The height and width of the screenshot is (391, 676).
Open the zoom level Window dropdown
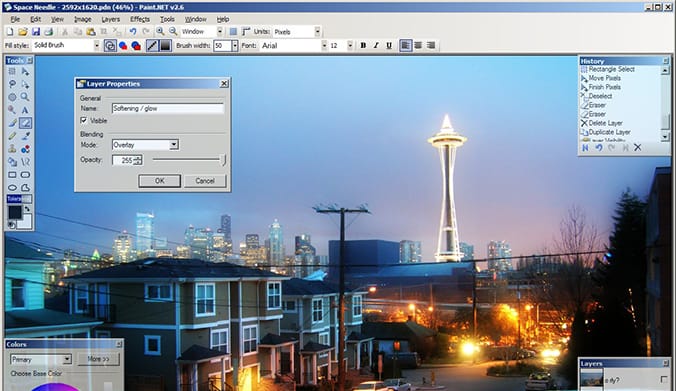pyautogui.click(x=219, y=31)
